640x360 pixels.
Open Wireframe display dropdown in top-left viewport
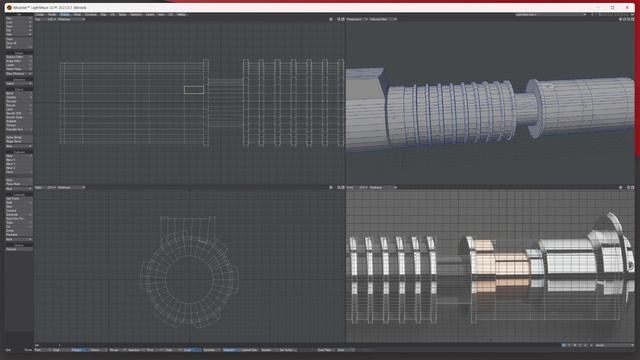71,19
